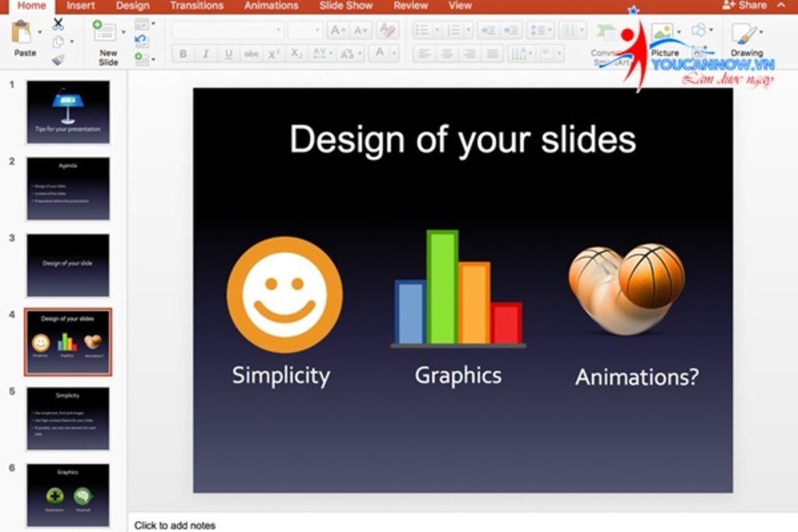
Task: Open the Character Spacing AV dropdown
Action: coord(322,54)
